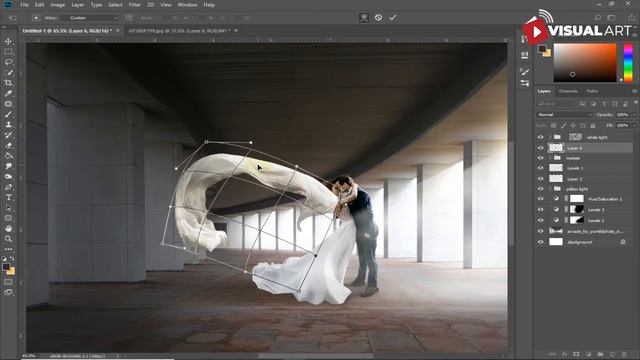This screenshot has height=360, width=640.
Task: Expand the yellow light layer group
Action: pos(550,189)
